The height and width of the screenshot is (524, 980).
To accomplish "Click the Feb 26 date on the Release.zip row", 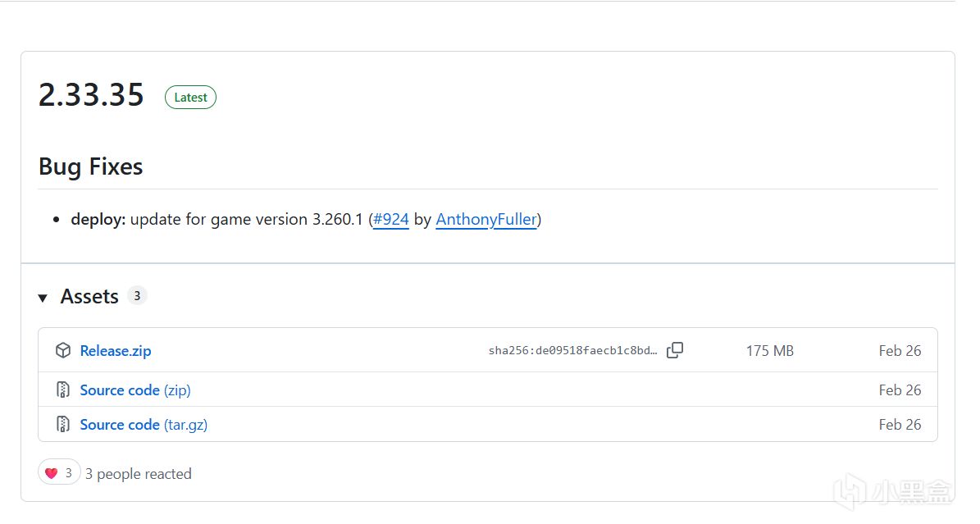I will (900, 351).
